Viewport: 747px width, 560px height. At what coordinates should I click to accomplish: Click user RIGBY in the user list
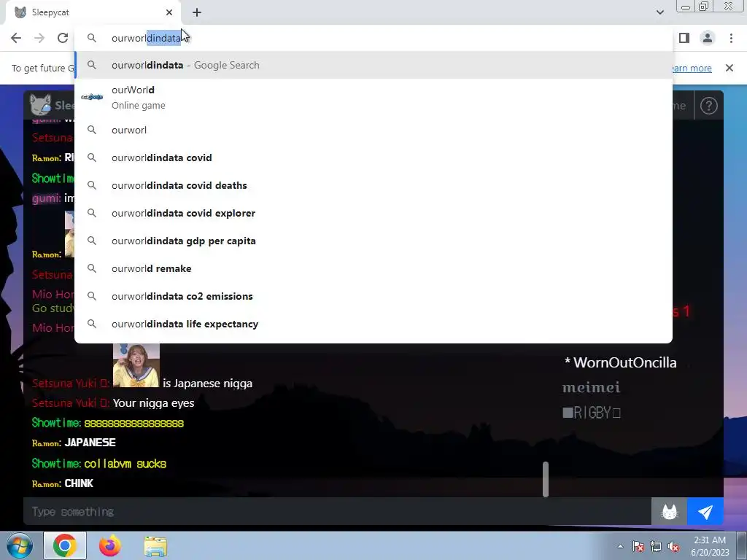point(592,413)
